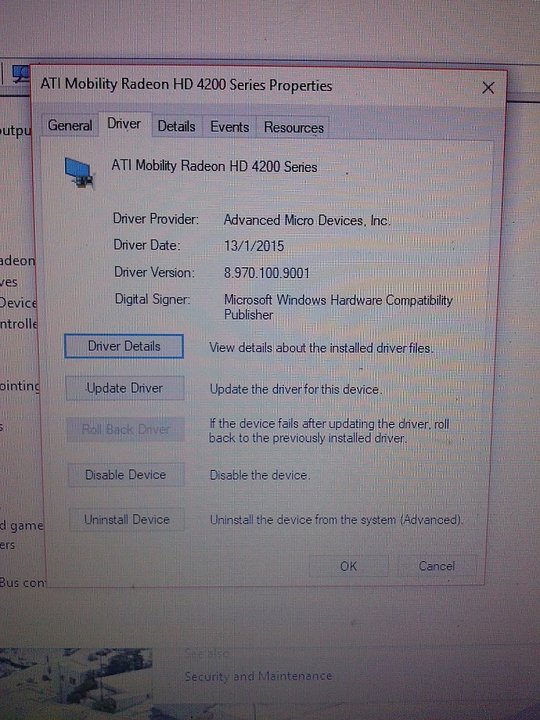The height and width of the screenshot is (720, 540).
Task: Click the Disable Device button
Action: click(126, 474)
